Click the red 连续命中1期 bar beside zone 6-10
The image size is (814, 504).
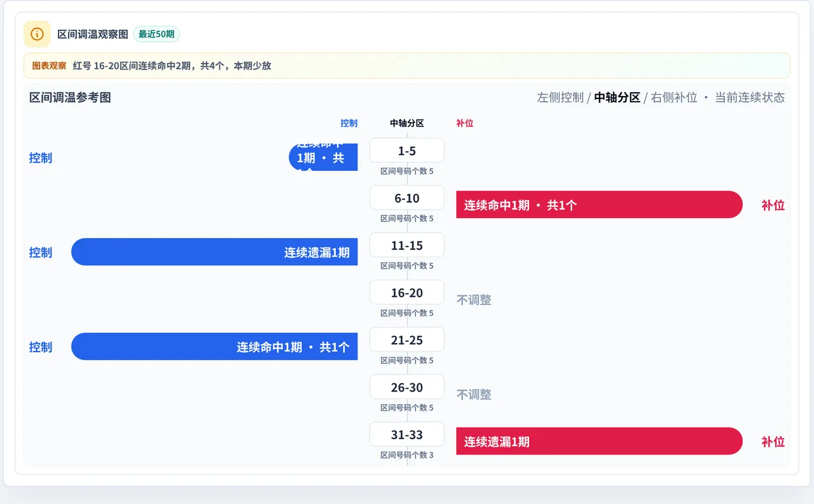(x=599, y=205)
